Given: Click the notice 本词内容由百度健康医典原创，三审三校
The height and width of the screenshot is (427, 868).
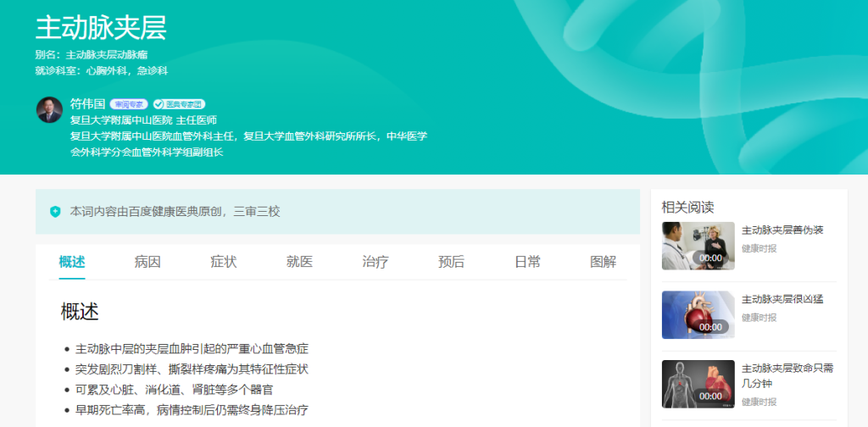Looking at the screenshot, I should [175, 211].
